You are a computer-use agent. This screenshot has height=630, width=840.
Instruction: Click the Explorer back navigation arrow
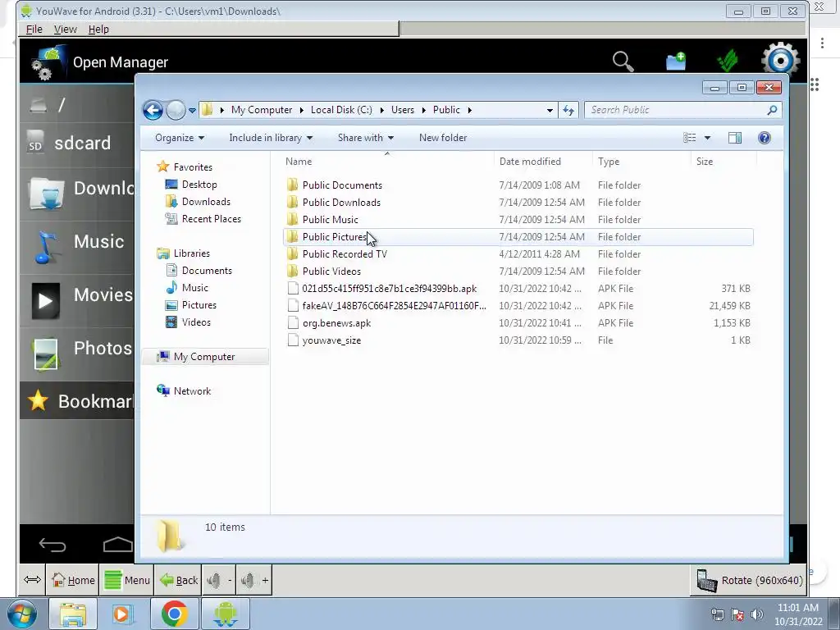[153, 111]
